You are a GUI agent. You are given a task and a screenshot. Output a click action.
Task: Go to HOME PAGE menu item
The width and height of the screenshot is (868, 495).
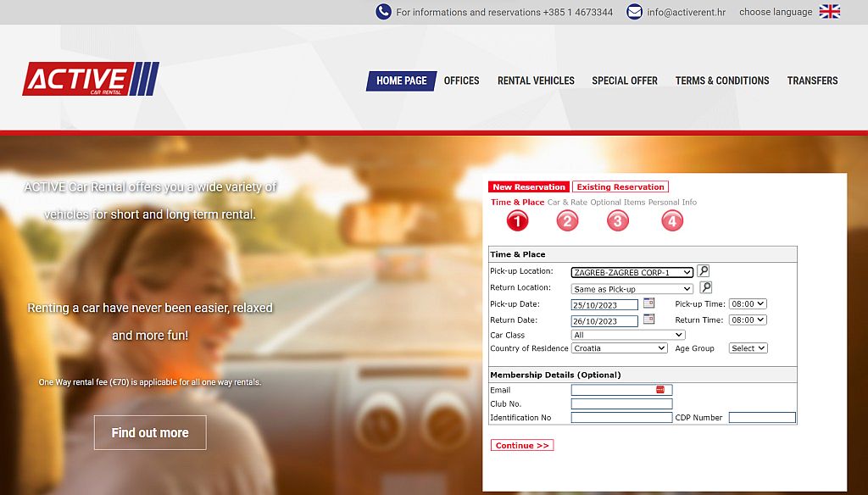coord(401,81)
